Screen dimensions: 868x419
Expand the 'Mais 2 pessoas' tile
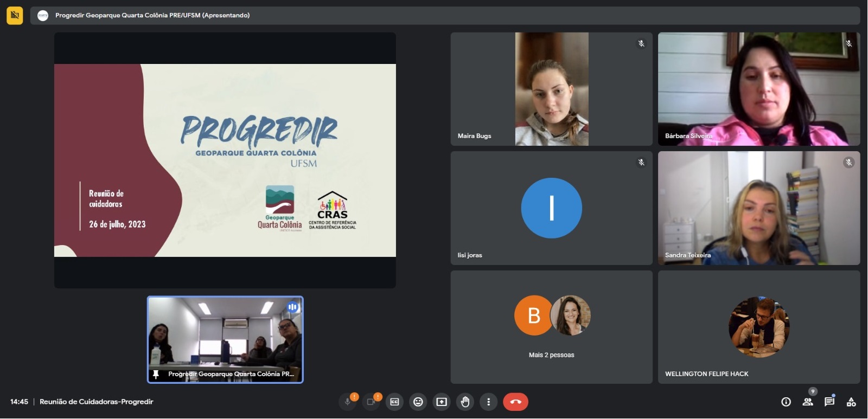(x=551, y=327)
